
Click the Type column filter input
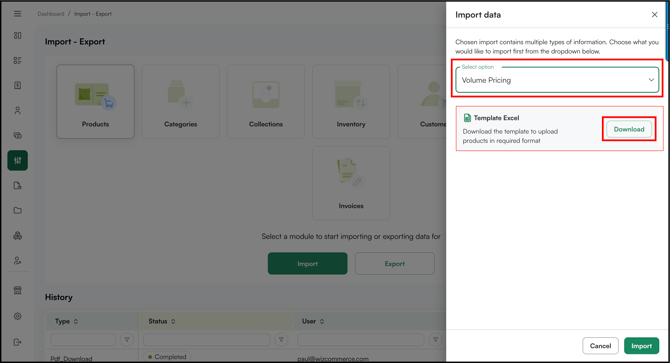83,340
